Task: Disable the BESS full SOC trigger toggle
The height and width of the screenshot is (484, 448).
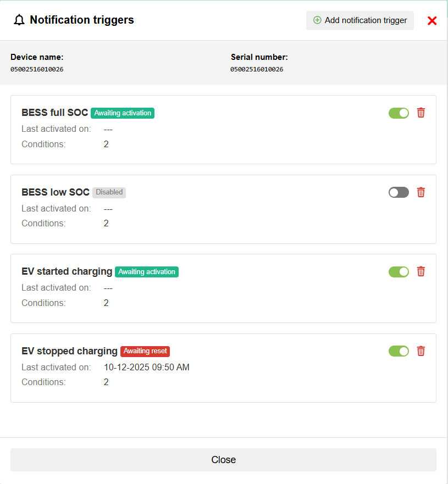Action: [399, 113]
